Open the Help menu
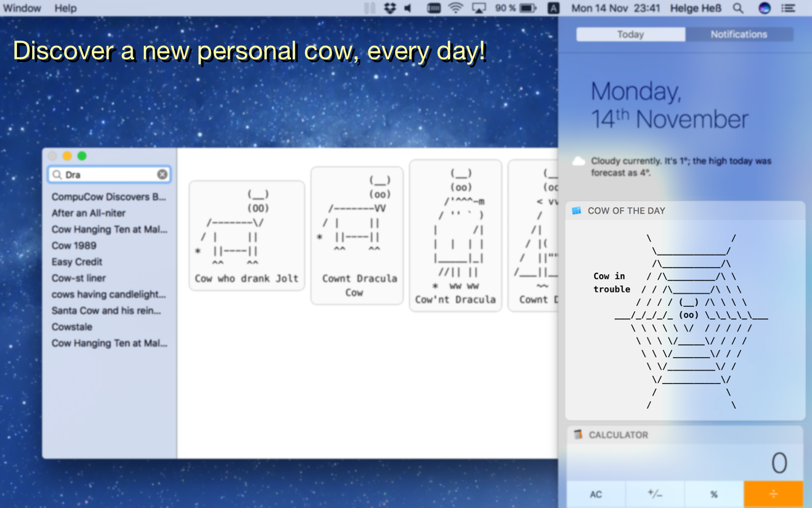 click(x=65, y=8)
